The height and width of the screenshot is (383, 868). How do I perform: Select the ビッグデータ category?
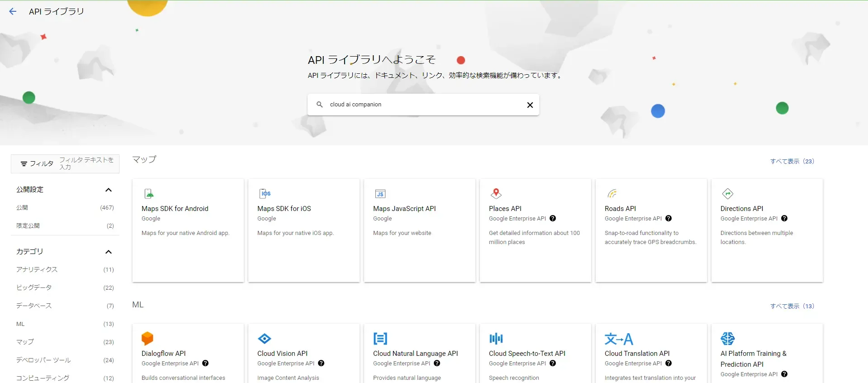65,288
